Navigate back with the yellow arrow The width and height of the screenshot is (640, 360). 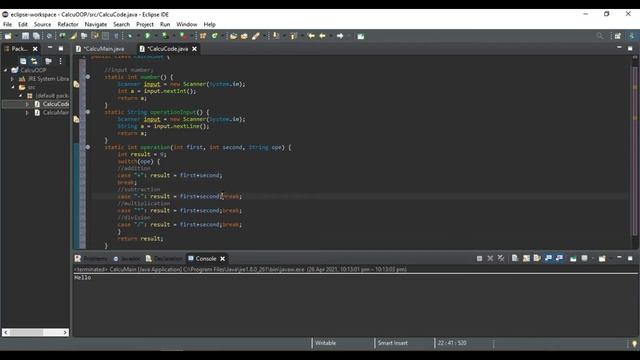[322, 36]
